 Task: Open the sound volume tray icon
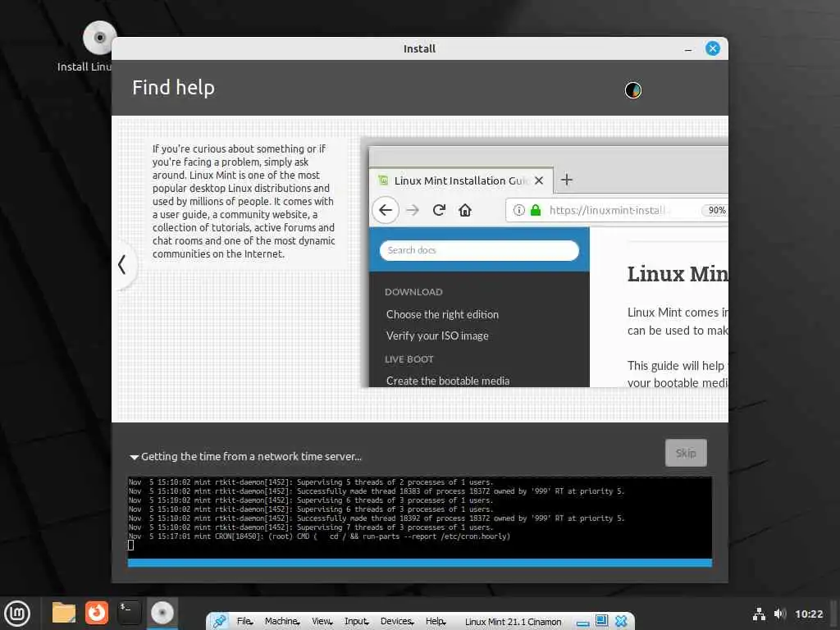[x=780, y=614]
